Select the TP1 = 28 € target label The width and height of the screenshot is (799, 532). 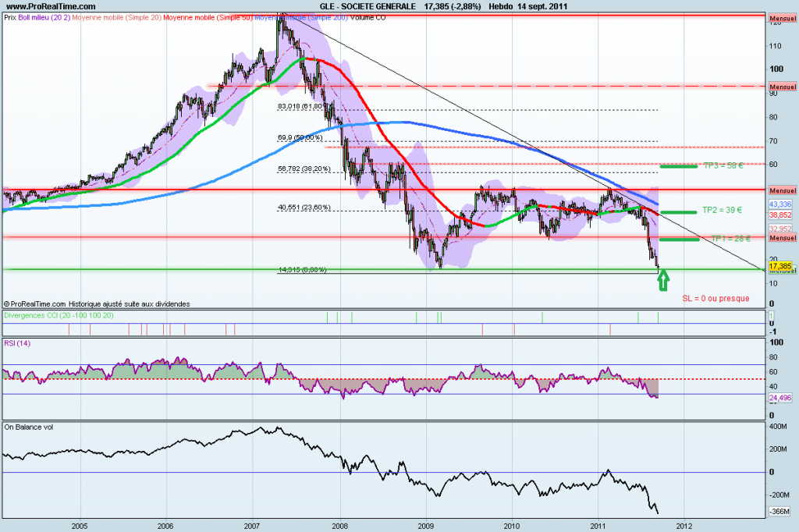730,239
